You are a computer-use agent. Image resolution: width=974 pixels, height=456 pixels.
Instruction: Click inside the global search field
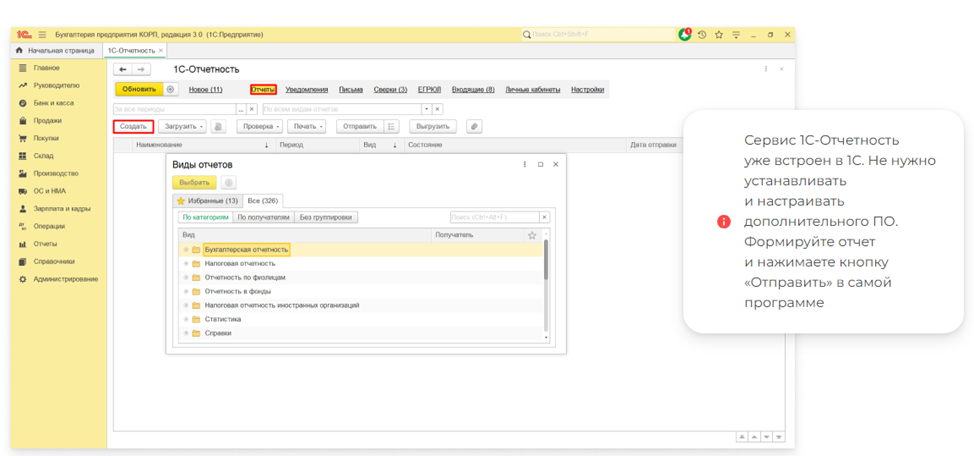tap(598, 35)
